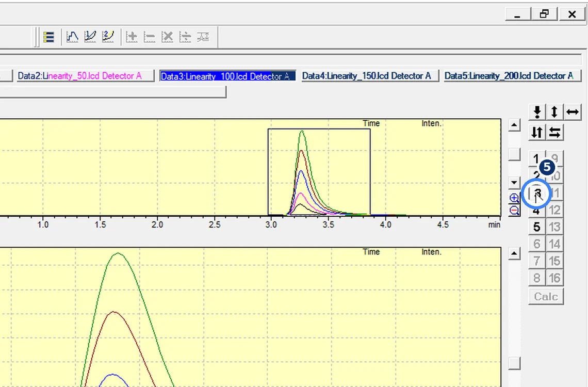Toggle grayed data number 6 button
This screenshot has width=588, height=387.
pos(536,244)
